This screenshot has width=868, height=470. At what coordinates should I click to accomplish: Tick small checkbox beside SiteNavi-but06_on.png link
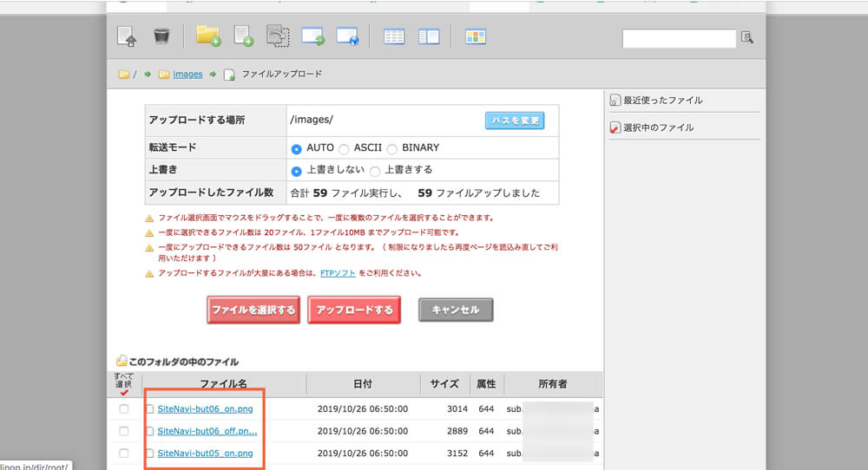click(149, 409)
